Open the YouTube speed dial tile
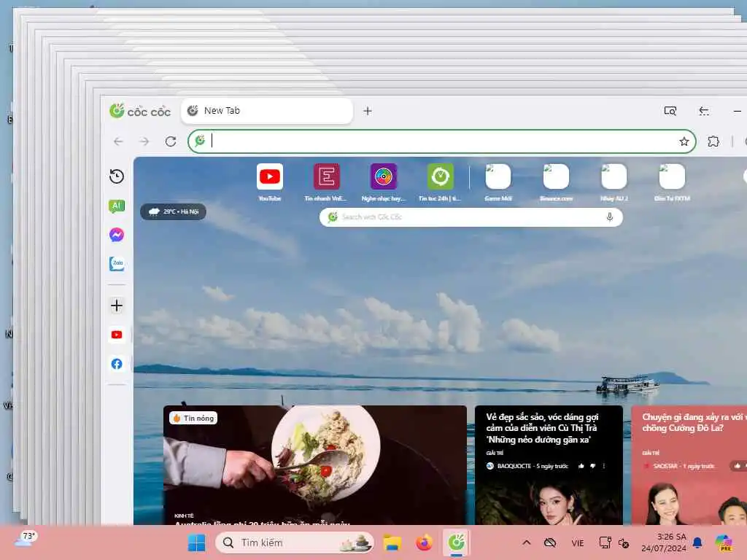 tap(270, 182)
